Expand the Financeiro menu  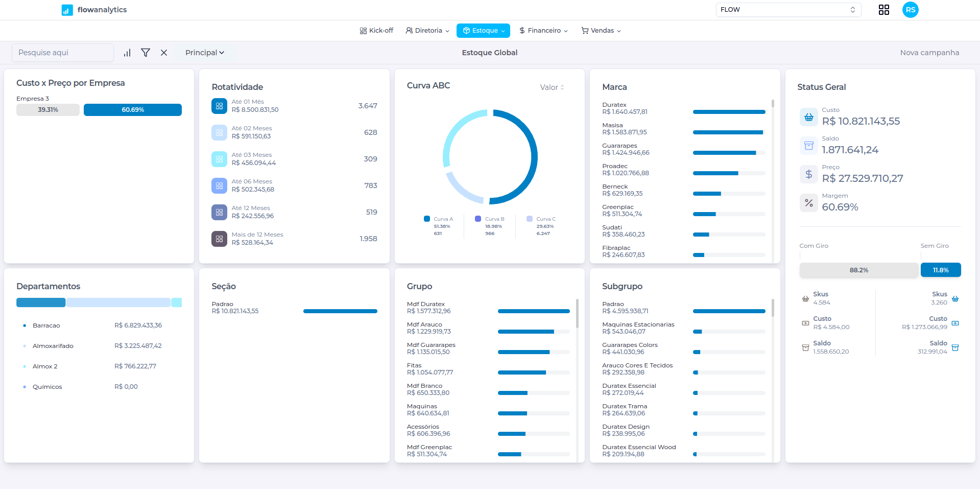coord(543,31)
